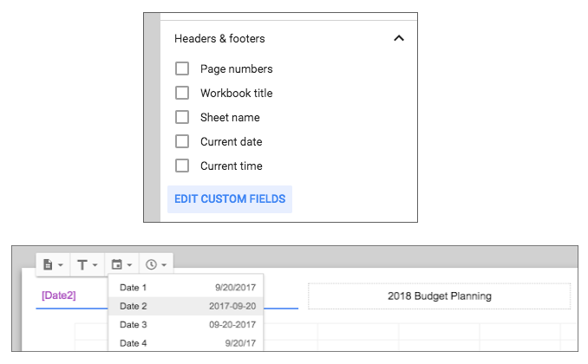Toggle the Current time checkbox
588x364 pixels.
pyautogui.click(x=182, y=166)
